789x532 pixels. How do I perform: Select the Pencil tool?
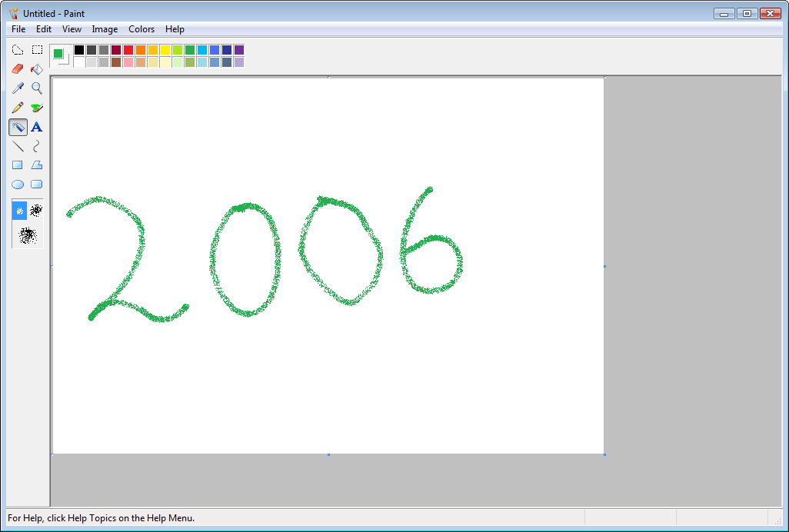tap(18, 107)
